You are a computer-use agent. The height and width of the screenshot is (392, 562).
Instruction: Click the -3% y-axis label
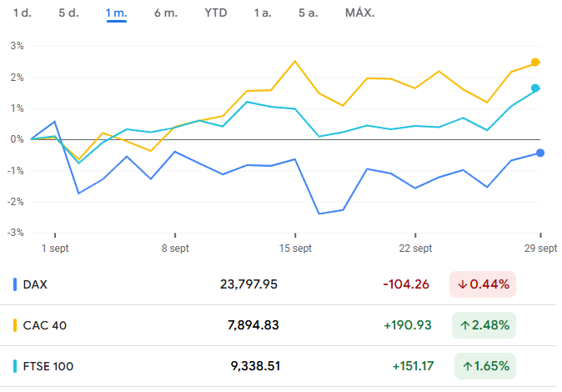coord(15,233)
